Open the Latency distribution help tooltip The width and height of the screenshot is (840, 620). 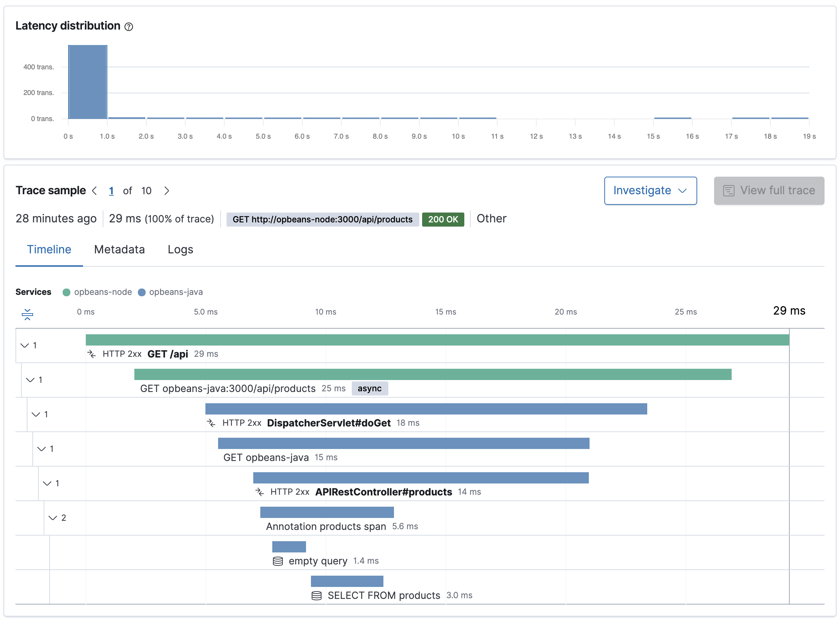pos(129,27)
